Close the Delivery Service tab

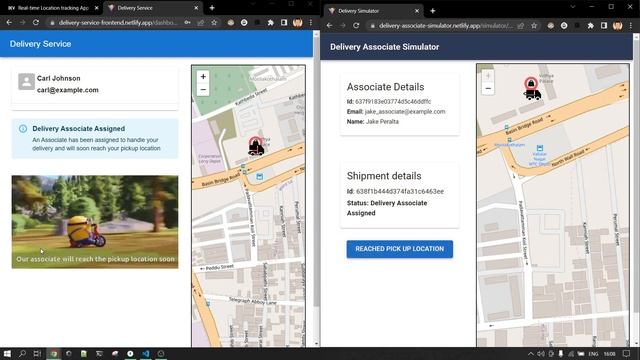(x=196, y=8)
